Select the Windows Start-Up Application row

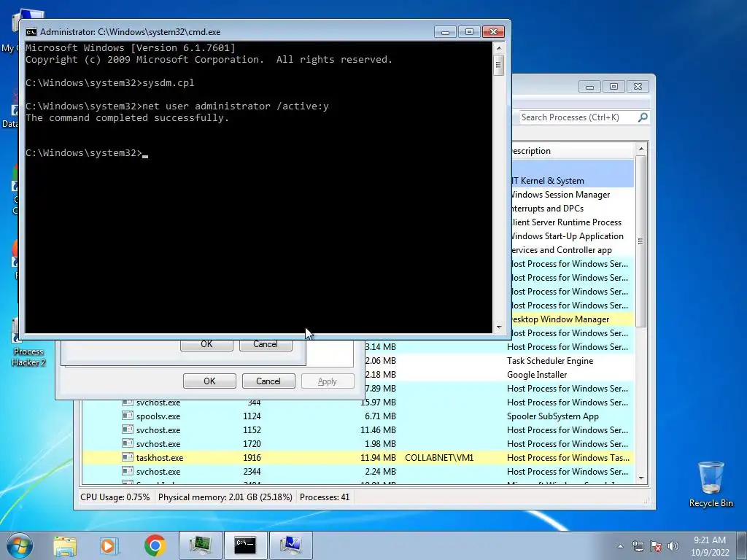click(572, 236)
